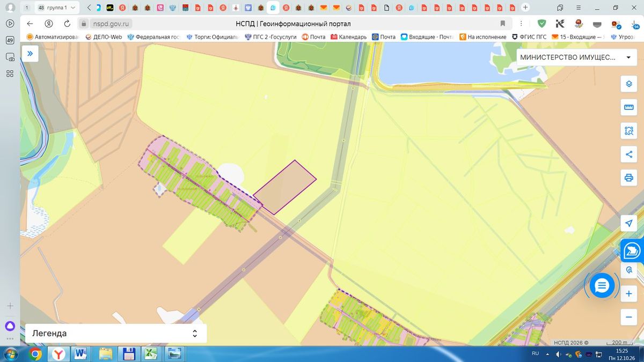Activate the area selection search tool
644x362 pixels.
(x=628, y=130)
